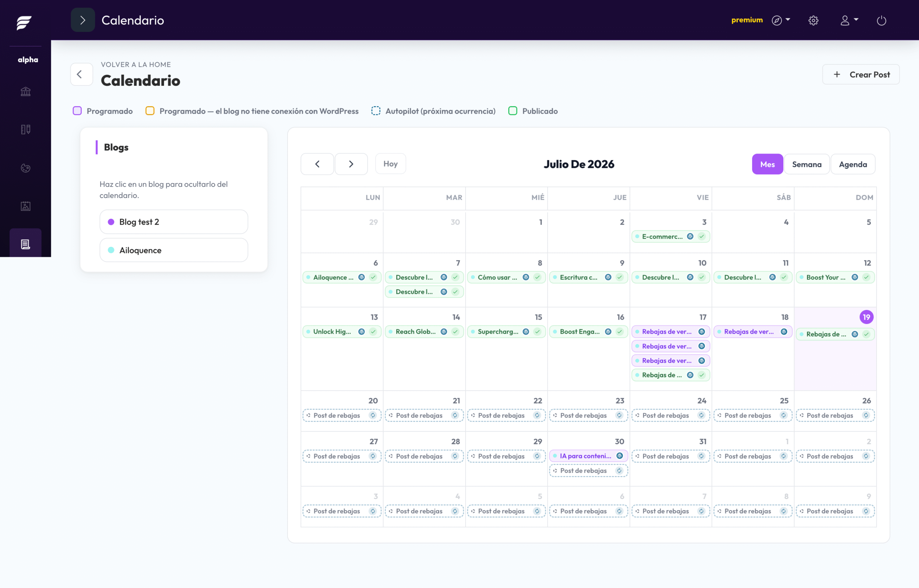The width and height of the screenshot is (919, 588).
Task: Open Post de rebajas on July 28
Action: 424,456
